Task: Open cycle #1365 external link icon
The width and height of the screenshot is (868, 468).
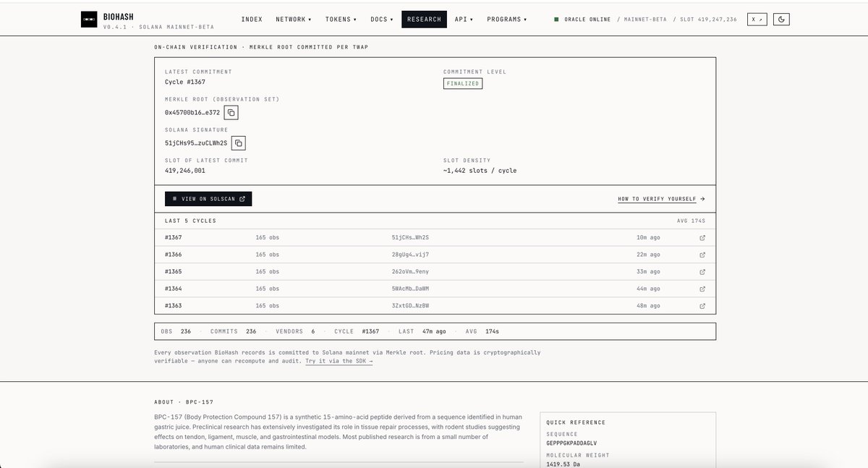Action: (702, 272)
